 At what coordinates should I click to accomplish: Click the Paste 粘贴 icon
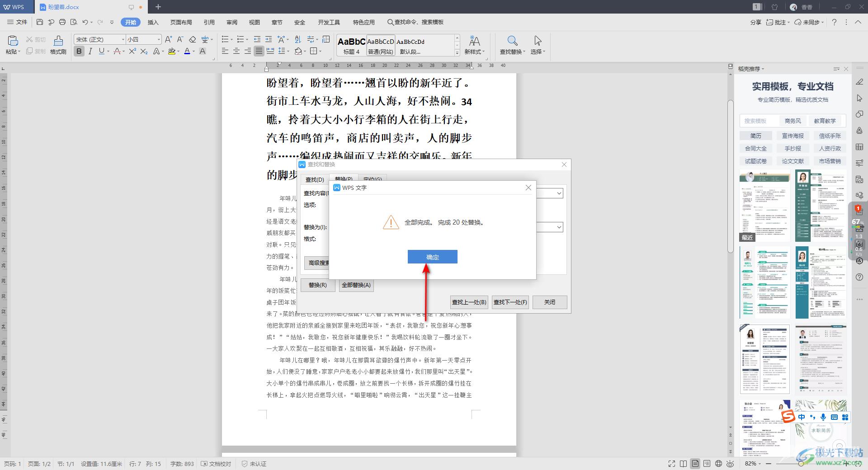pos(13,41)
